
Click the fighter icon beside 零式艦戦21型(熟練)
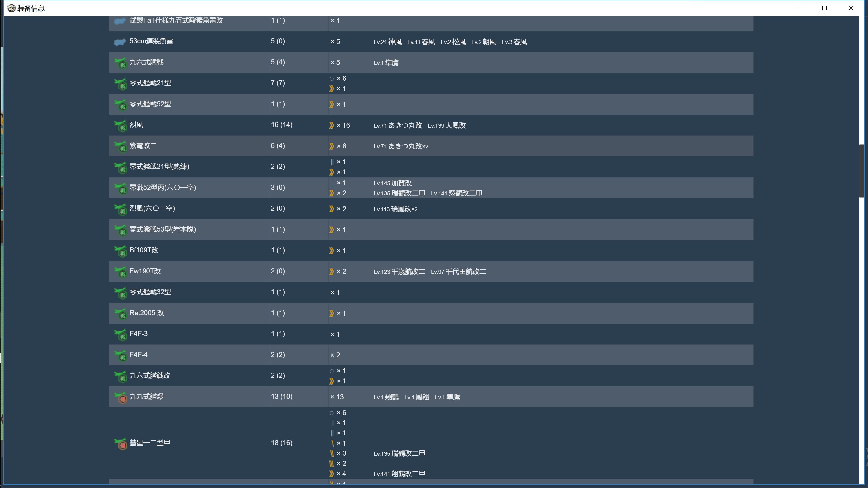coord(120,167)
